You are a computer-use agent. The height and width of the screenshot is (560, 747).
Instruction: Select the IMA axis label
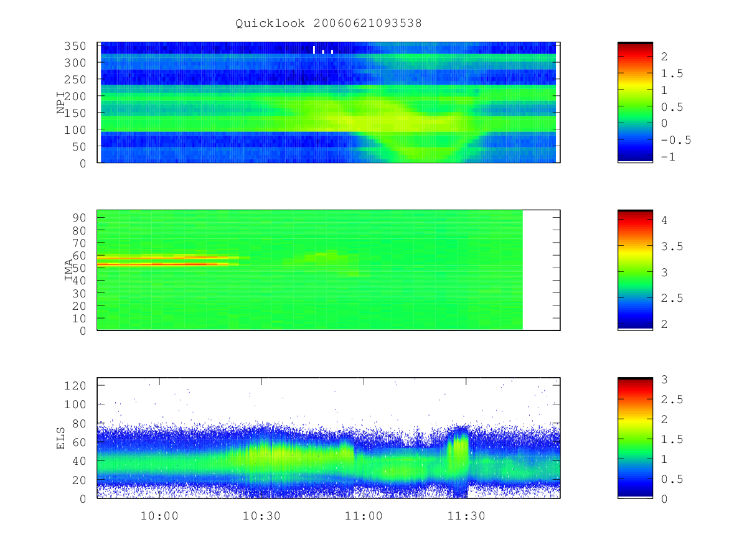tap(68, 270)
